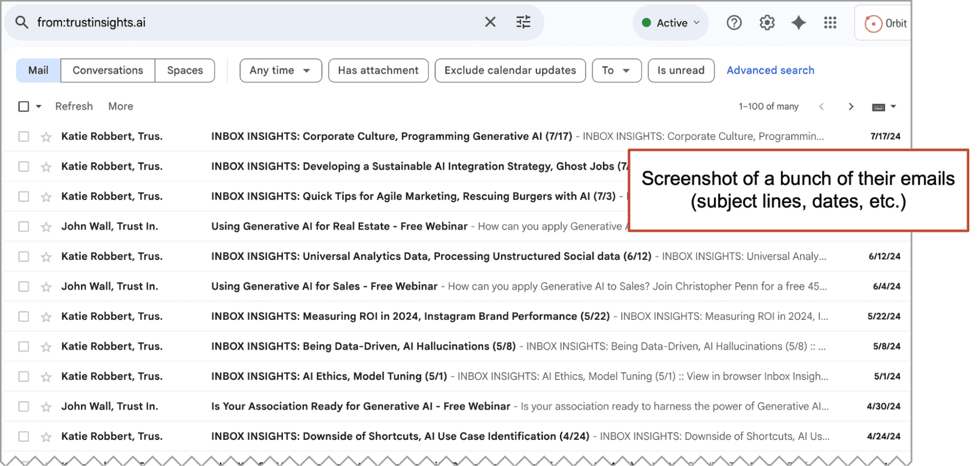Star the Being Data-Driven (5/8) email
980x466 pixels.
click(46, 346)
